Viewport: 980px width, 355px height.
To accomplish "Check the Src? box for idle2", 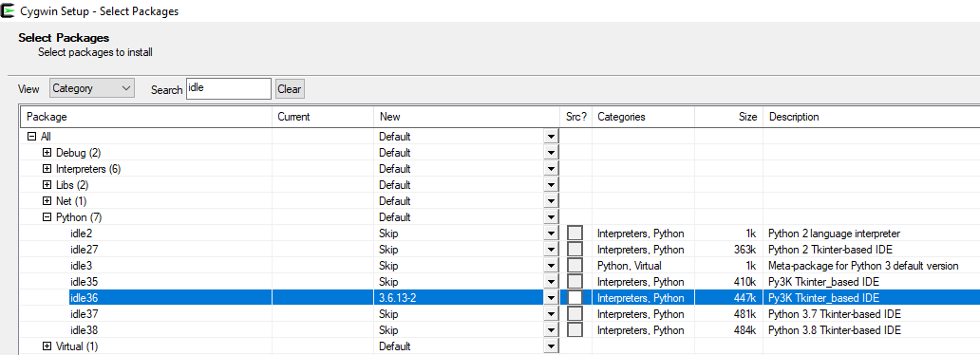I will 575,234.
